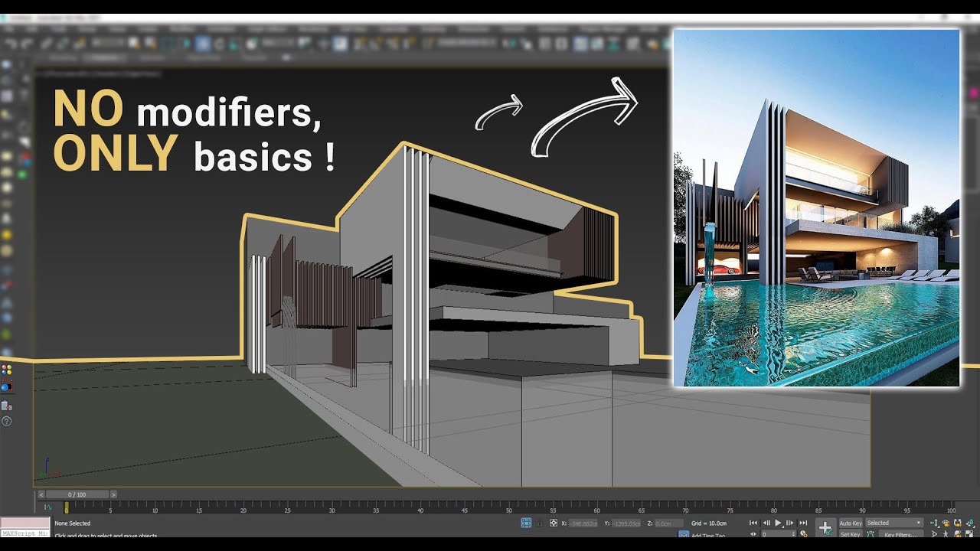
Task: Step to the previous frame
Action: point(766,523)
